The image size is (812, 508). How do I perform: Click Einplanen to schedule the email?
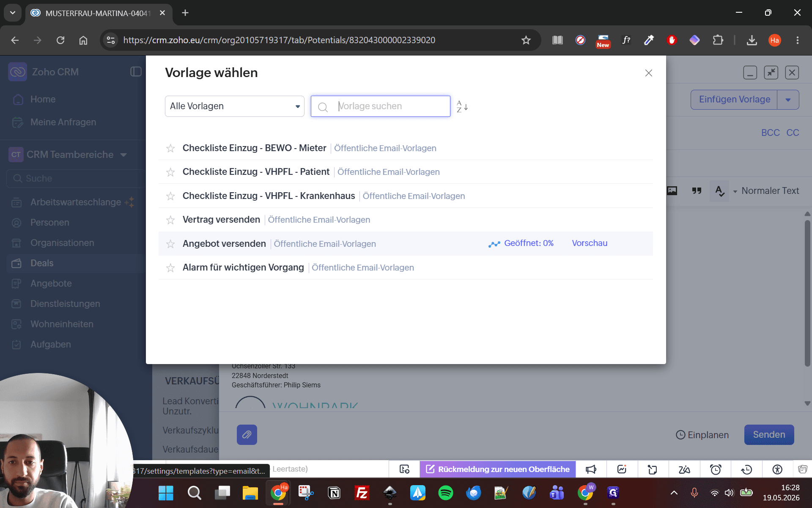coord(702,435)
